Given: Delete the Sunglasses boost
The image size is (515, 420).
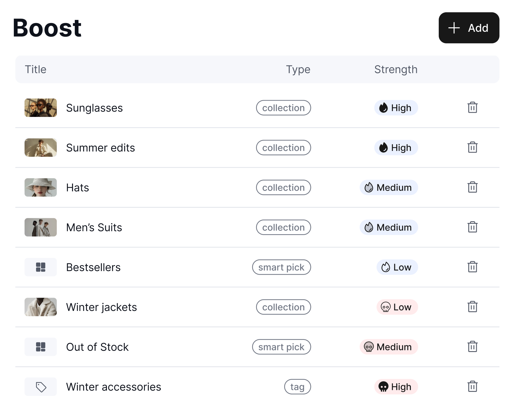Looking at the screenshot, I should [x=473, y=108].
